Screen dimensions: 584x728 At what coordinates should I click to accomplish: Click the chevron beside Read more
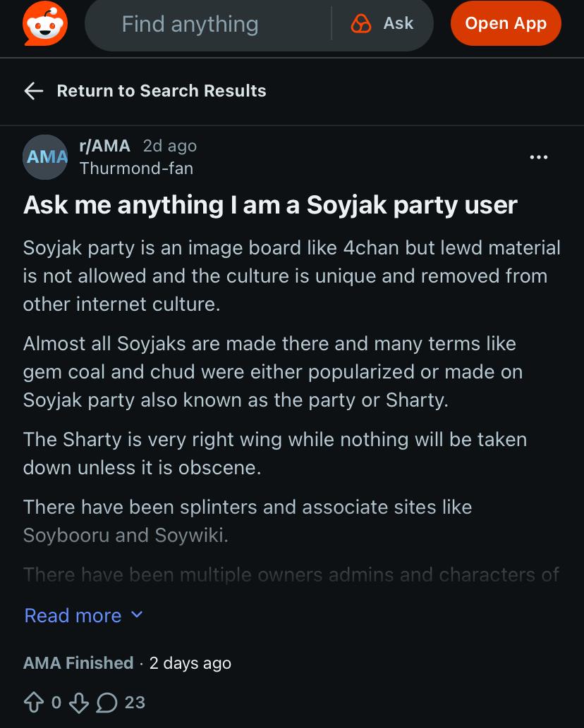click(x=138, y=615)
